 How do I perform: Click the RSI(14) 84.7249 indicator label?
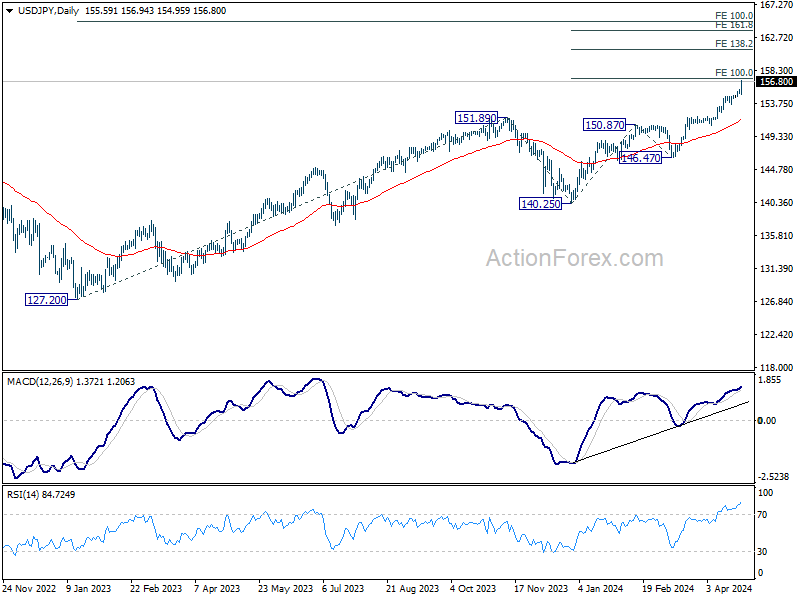41,495
